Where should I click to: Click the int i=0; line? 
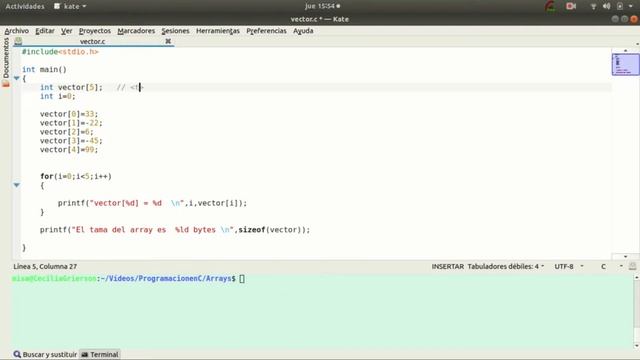point(58,96)
